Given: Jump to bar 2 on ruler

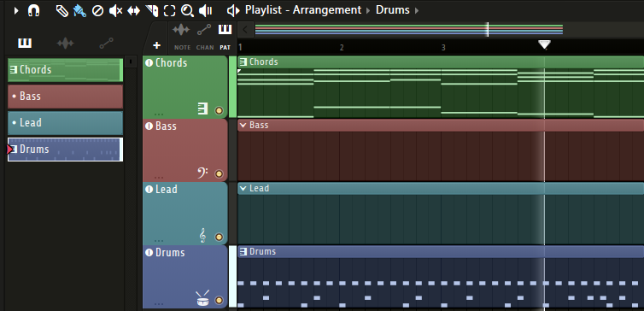Looking at the screenshot, I should 342,48.
